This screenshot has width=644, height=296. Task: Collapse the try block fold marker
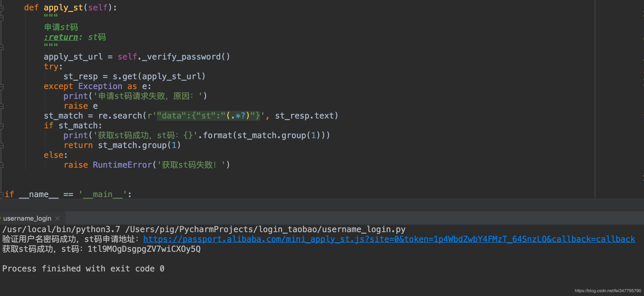(2, 66)
